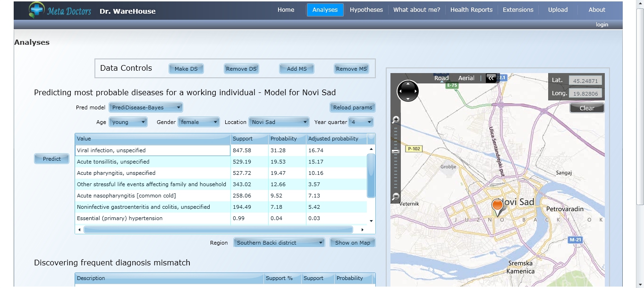Open the Region dropdown
This screenshot has height=288, width=644.
tap(280, 243)
